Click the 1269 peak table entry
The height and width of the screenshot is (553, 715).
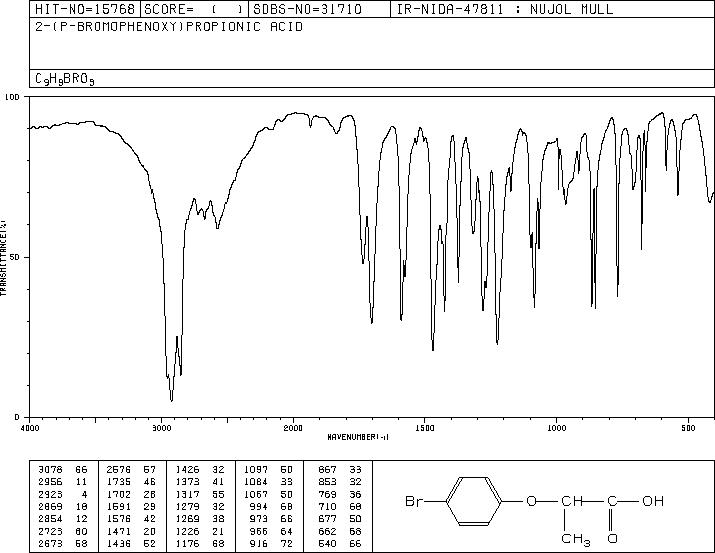(187, 519)
